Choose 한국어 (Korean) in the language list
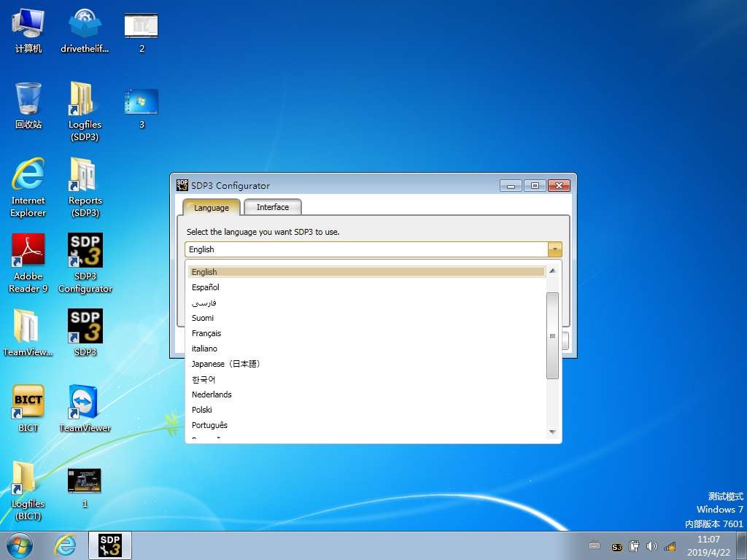Screen dimensions: 747x560 (366, 379)
